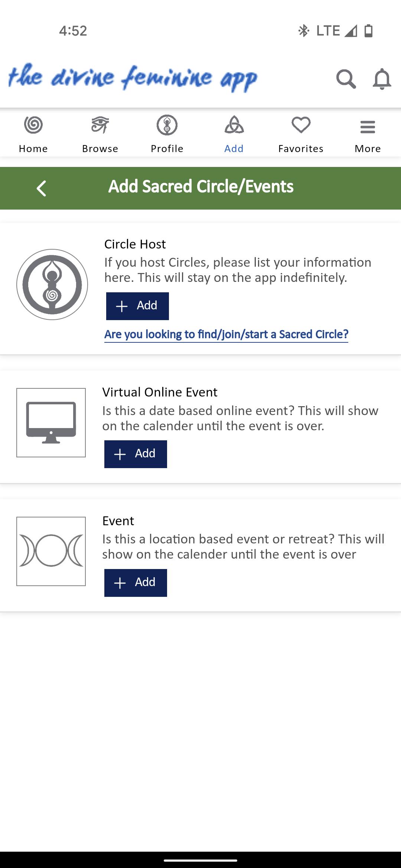
Task: Select the Virtual Online Event heading
Action: point(160,392)
